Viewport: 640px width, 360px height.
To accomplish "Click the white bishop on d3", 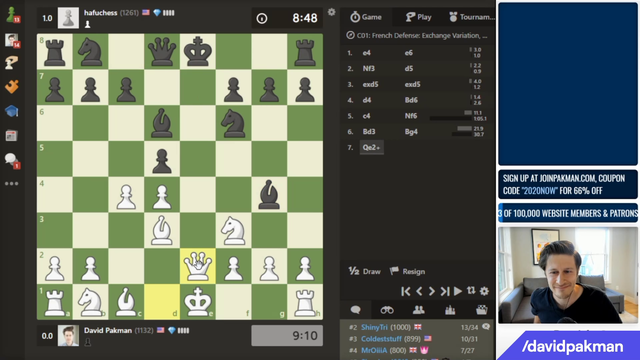I will 162,230.
